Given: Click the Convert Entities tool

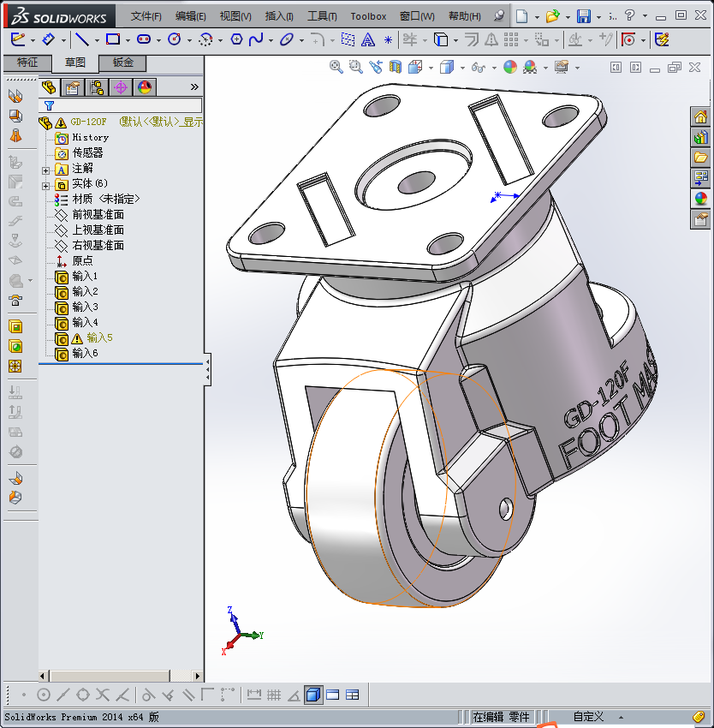Looking at the screenshot, I should (441, 40).
